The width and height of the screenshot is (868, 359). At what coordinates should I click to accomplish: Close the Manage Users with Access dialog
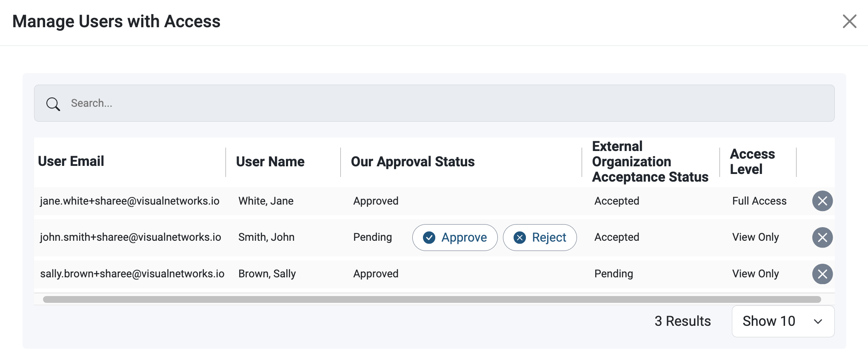pyautogui.click(x=849, y=21)
